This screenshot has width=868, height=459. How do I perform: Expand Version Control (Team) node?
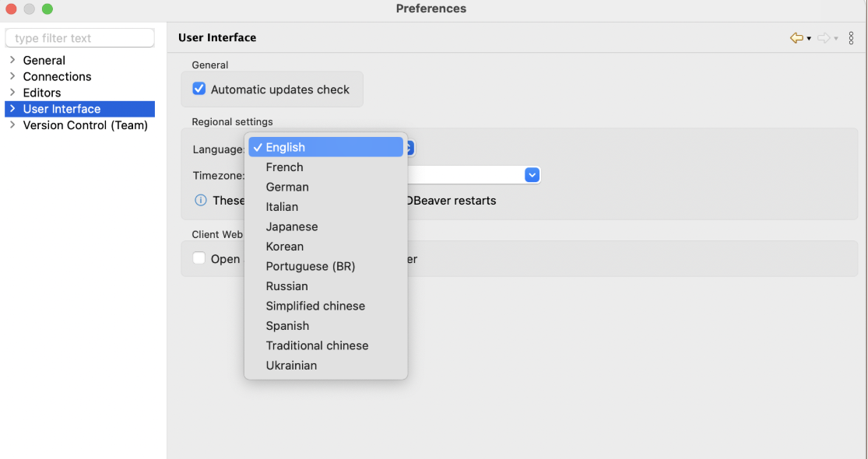[12, 125]
